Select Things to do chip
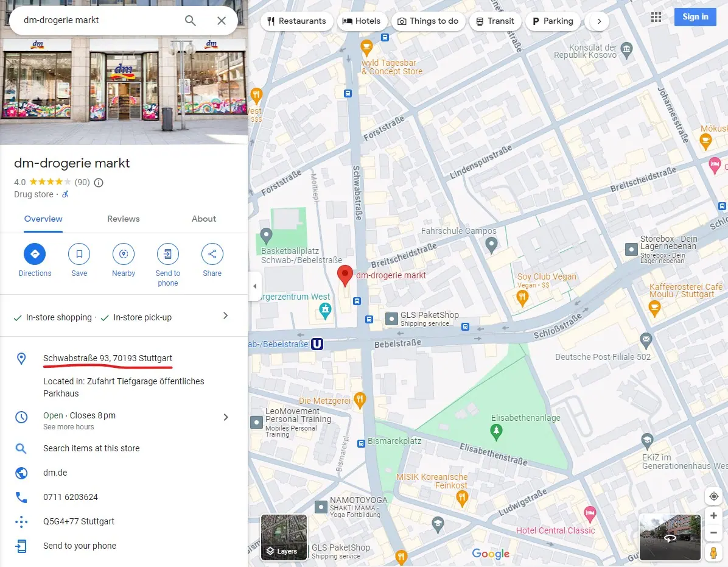Image resolution: width=728 pixels, height=567 pixels. 428,21
